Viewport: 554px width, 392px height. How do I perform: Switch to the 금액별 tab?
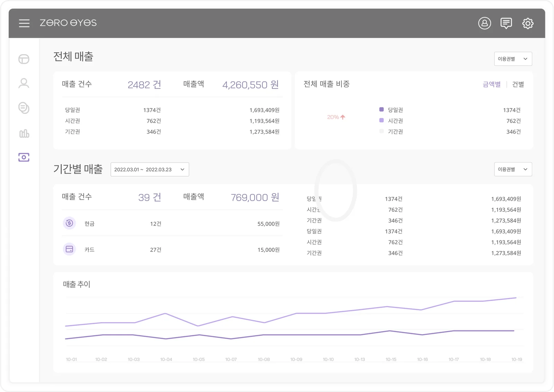click(x=492, y=84)
